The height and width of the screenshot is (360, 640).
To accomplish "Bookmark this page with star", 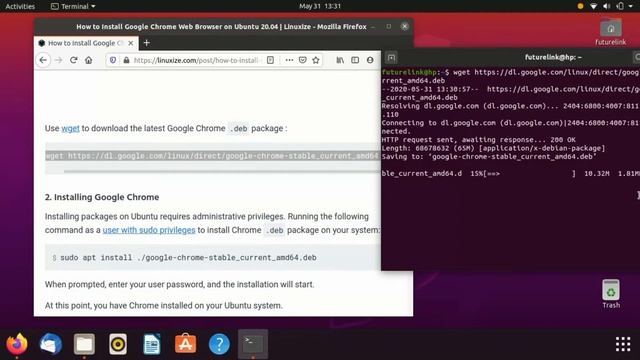I will pyautogui.click(x=316, y=60).
